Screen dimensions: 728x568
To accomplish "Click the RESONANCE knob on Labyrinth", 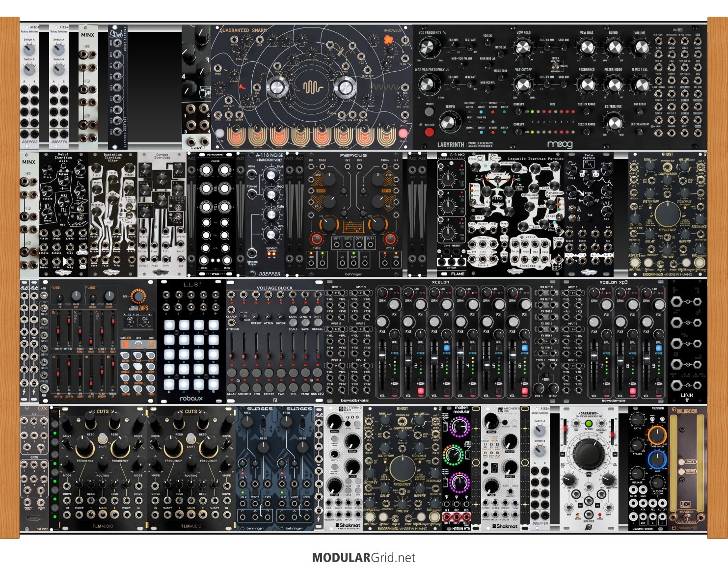I will (587, 84).
